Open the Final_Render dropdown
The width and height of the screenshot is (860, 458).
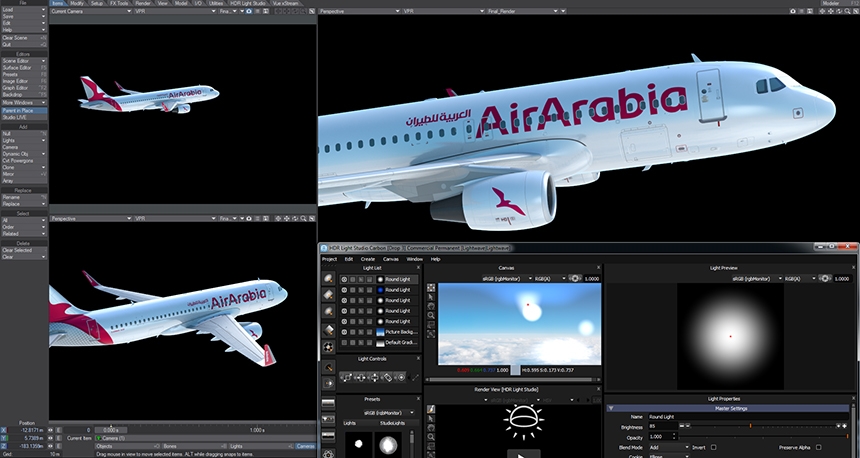[x=522, y=11]
